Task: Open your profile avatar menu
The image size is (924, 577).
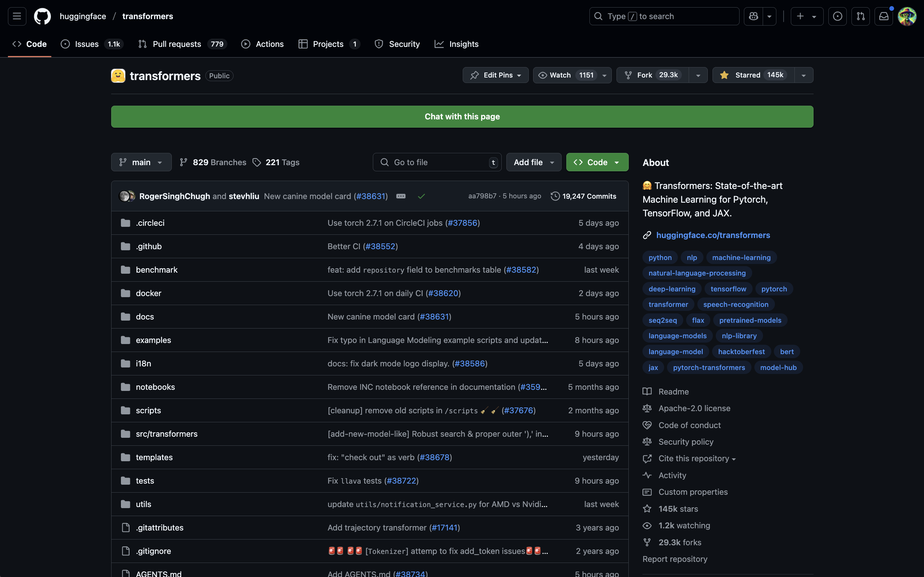Action: coord(907,16)
